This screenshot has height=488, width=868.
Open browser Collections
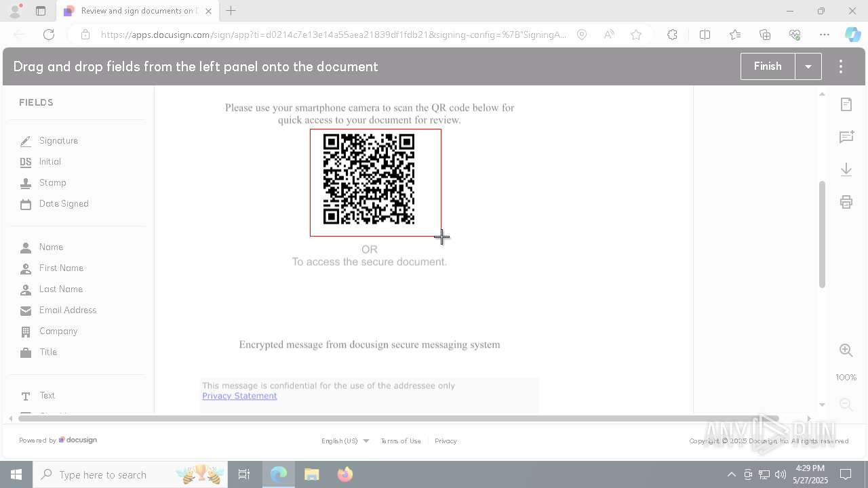tap(765, 35)
